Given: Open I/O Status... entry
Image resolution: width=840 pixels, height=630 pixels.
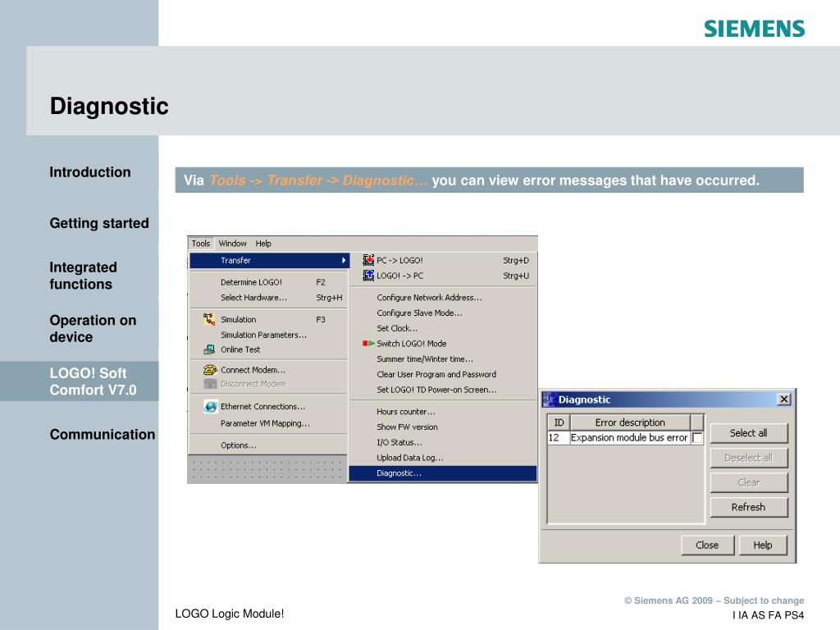Looking at the screenshot, I should point(444,442).
